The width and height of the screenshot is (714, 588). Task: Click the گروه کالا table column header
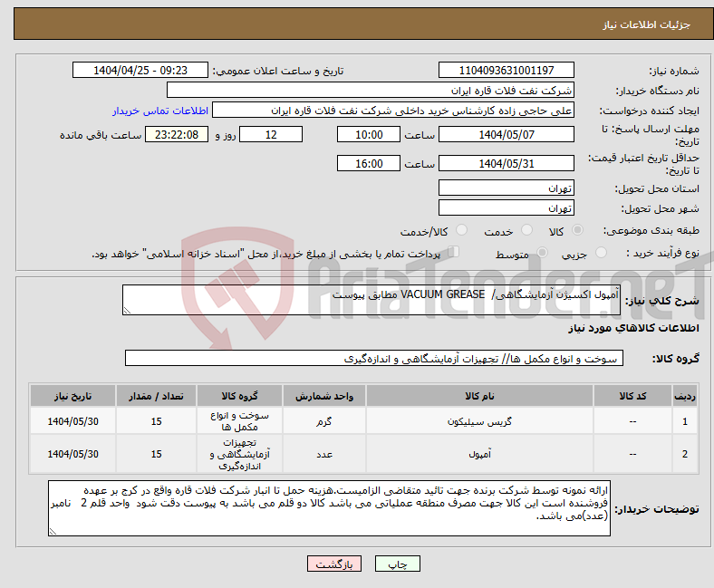(x=239, y=396)
